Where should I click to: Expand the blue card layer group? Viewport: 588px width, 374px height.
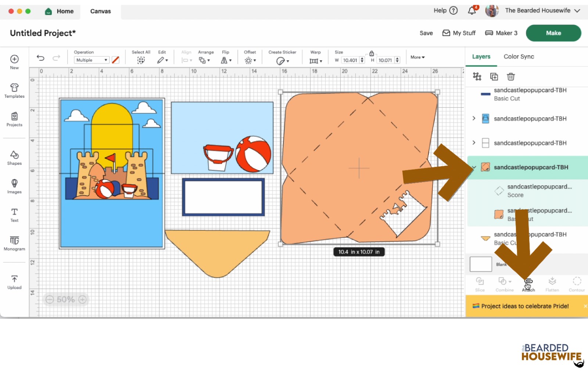474,118
